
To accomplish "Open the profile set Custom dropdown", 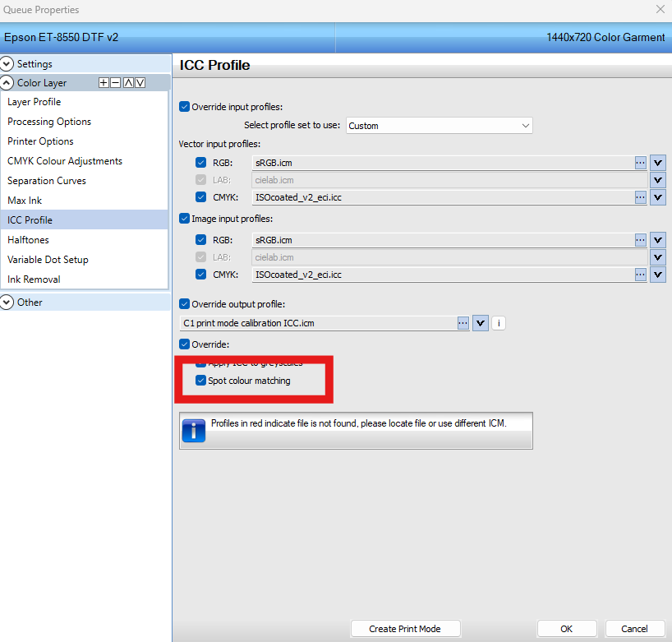I will tap(440, 126).
